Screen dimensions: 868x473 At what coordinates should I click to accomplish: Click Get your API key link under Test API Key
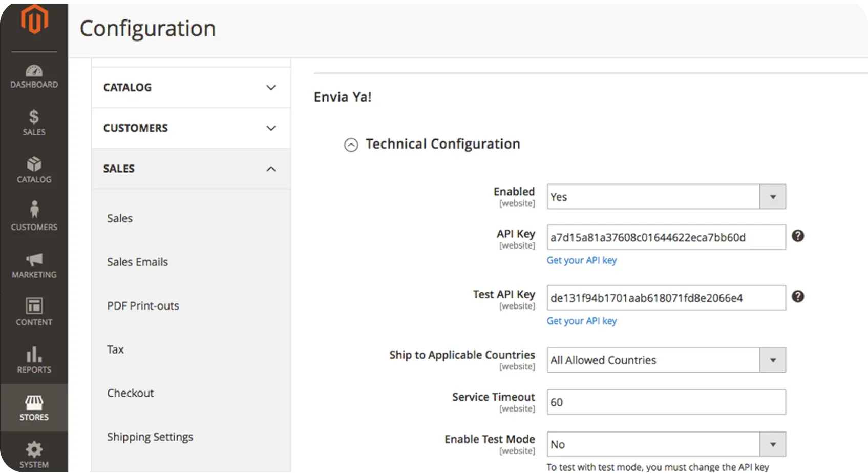[581, 321]
